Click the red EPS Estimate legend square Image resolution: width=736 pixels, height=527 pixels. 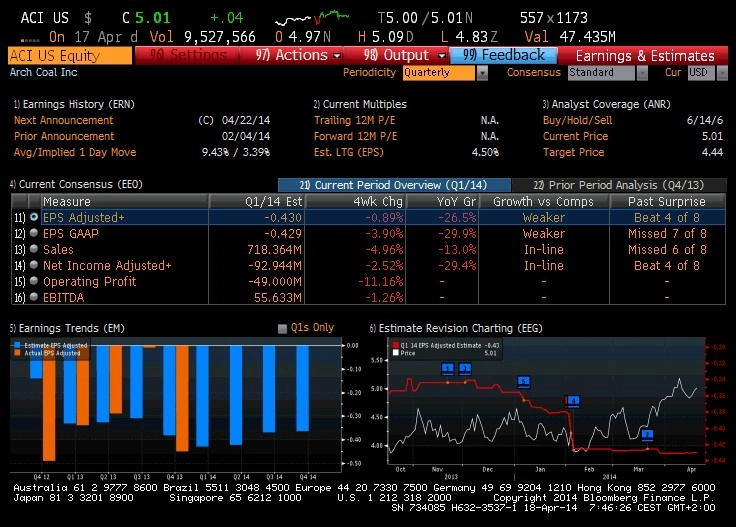(x=396, y=345)
